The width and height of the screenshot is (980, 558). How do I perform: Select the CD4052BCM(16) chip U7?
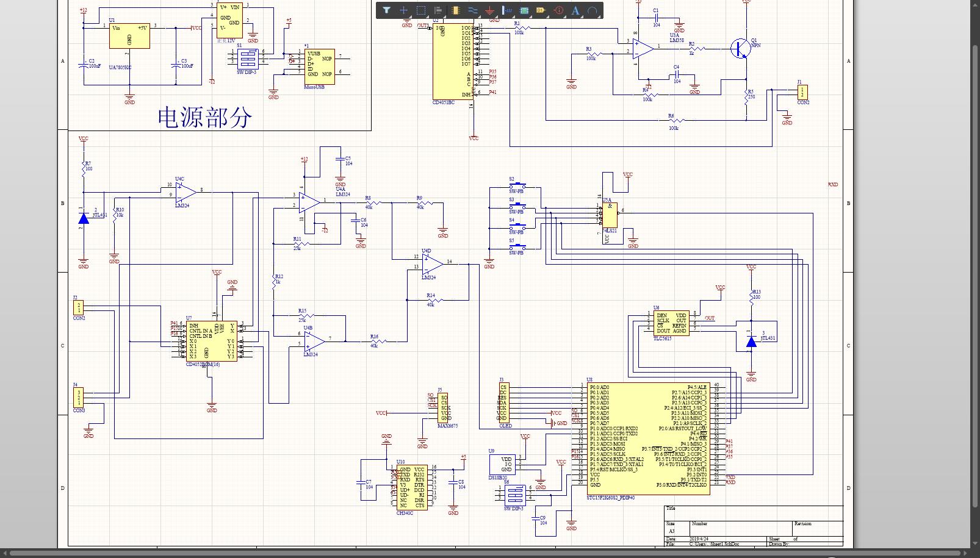[212, 342]
